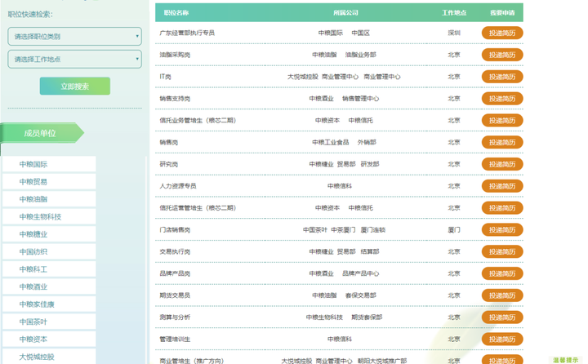
Task: Click 品牌产品中心 department text
Action: coord(360,273)
